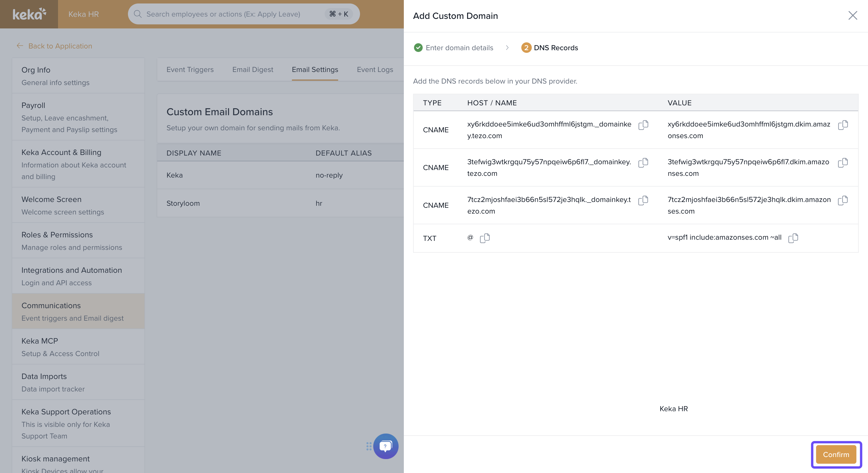Open the help chat widget

386,446
